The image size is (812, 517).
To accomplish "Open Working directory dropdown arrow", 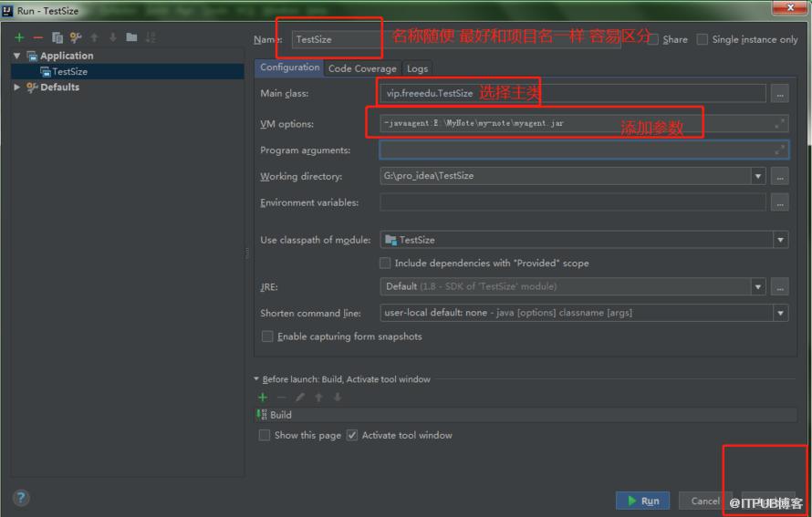I will [758, 177].
